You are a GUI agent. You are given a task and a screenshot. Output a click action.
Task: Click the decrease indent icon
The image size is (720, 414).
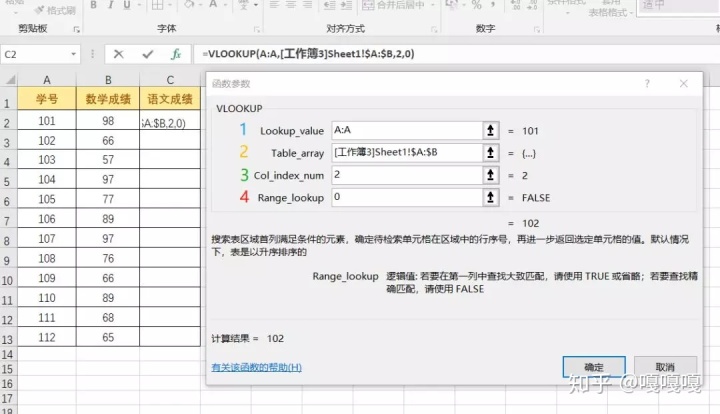point(329,5)
